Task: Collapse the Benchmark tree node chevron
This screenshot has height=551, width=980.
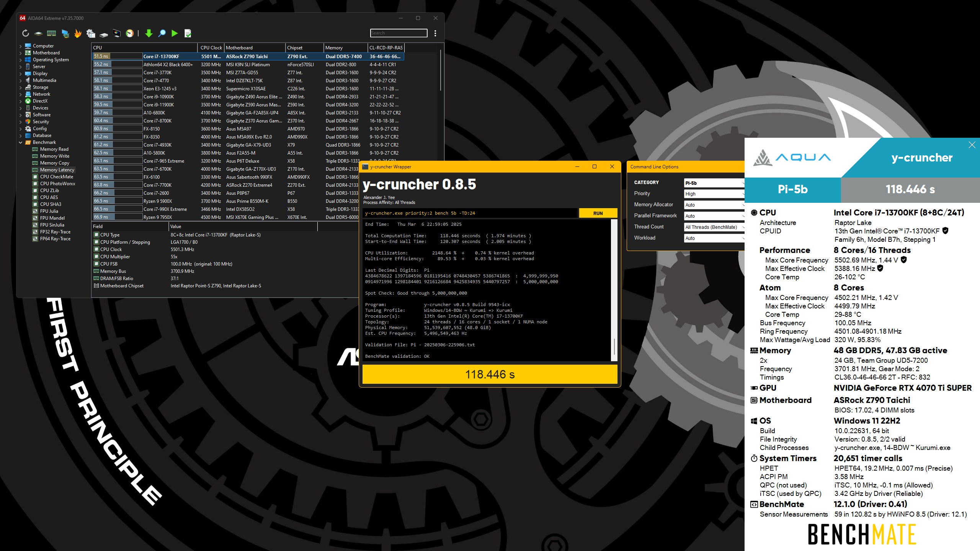Action: [21, 142]
